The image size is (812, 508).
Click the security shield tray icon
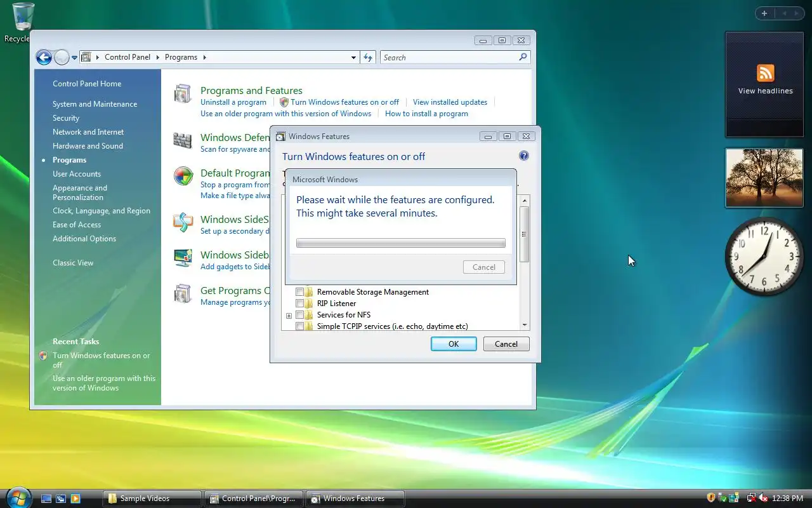coord(711,498)
